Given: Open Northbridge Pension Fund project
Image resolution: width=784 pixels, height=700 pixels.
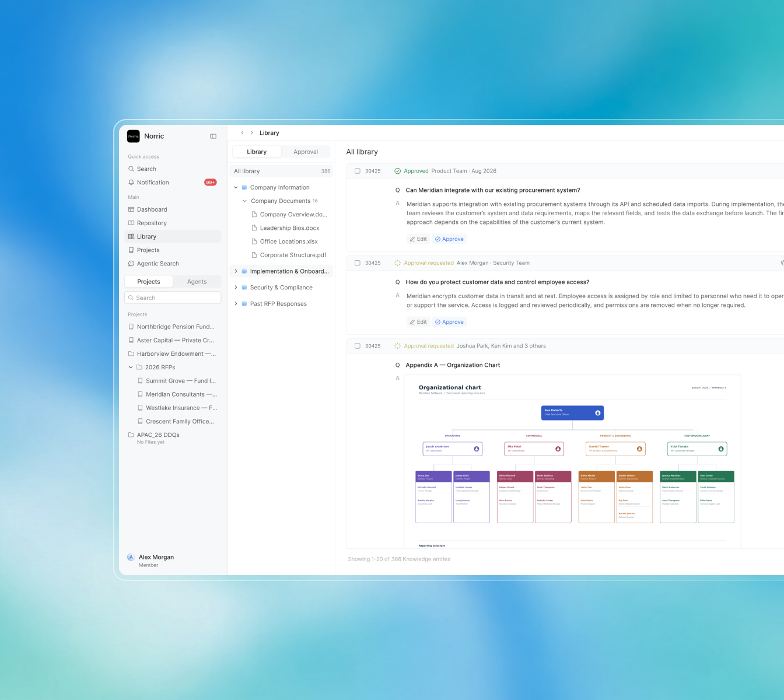Looking at the screenshot, I should click(x=173, y=327).
